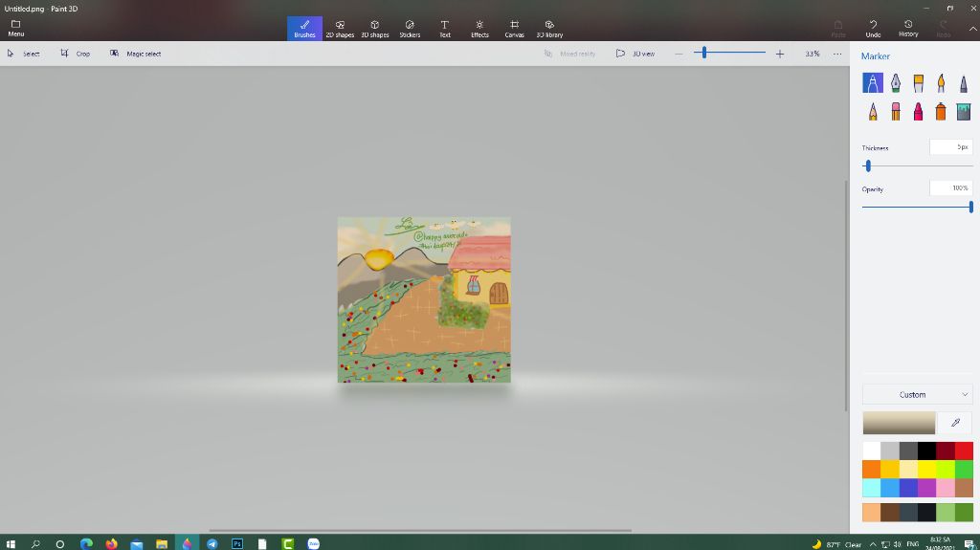
Task: Activate Magic select
Action: tap(136, 54)
